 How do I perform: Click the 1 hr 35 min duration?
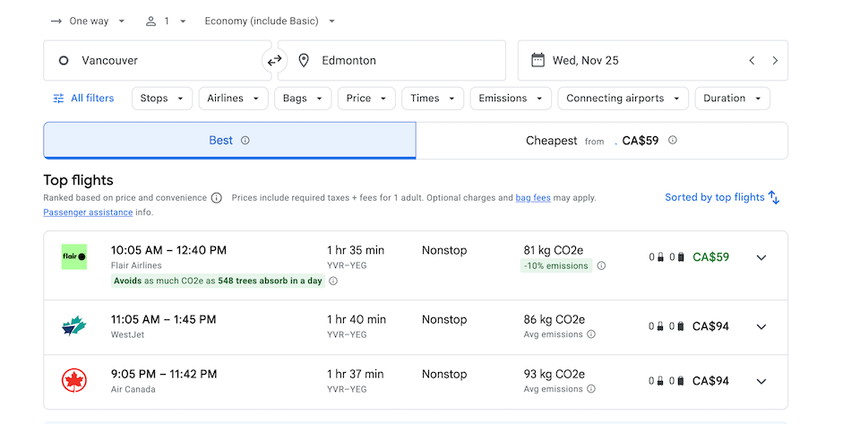click(x=356, y=251)
